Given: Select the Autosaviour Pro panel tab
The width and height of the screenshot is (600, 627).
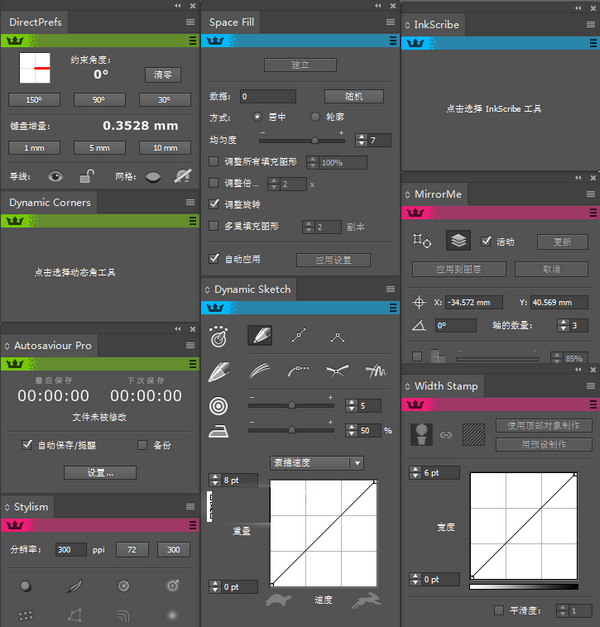Looking at the screenshot, I should (52, 345).
